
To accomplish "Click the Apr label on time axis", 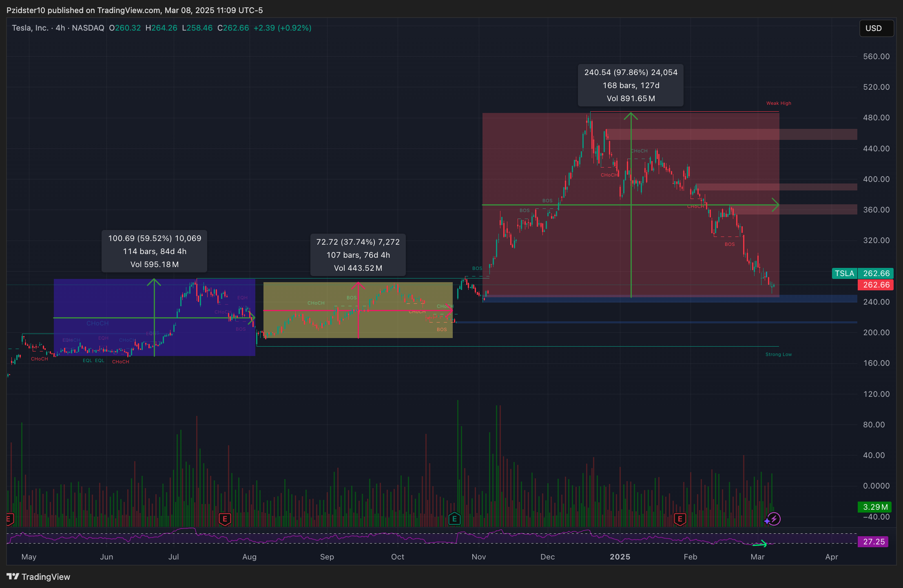I will [x=832, y=557].
